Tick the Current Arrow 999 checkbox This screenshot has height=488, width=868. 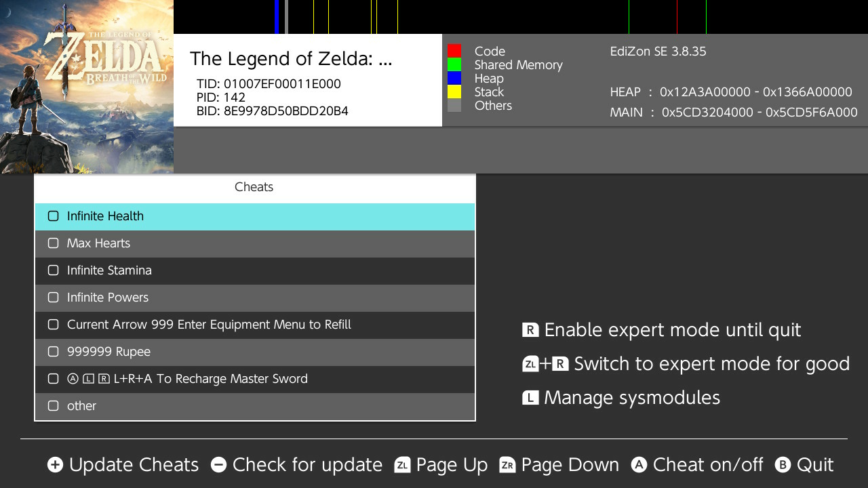pos(54,325)
